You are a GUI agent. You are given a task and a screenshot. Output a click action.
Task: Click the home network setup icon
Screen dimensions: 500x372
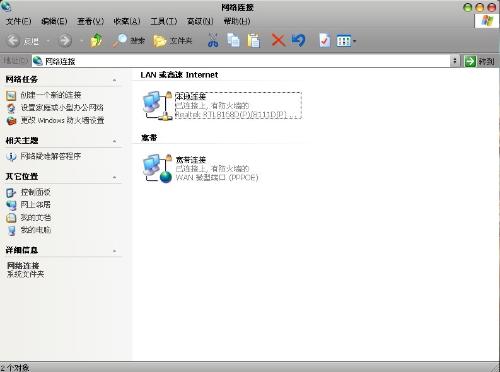(x=11, y=108)
